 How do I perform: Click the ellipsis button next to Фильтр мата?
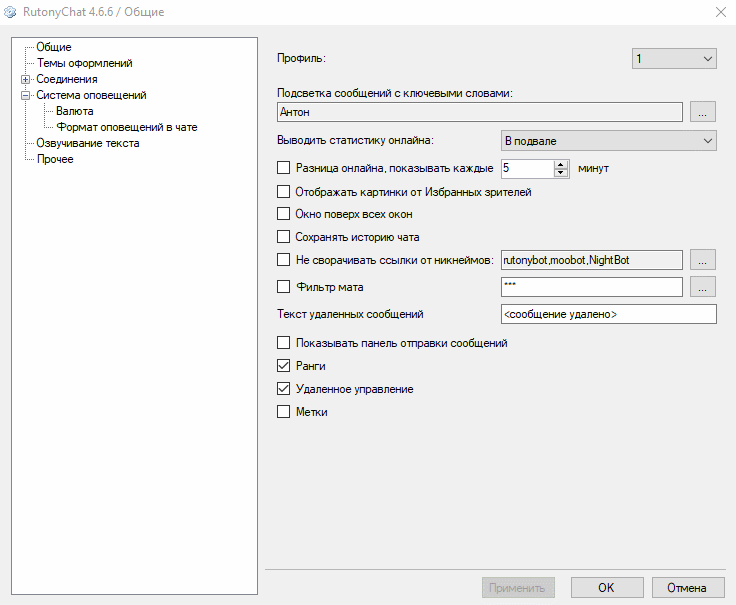click(x=703, y=287)
